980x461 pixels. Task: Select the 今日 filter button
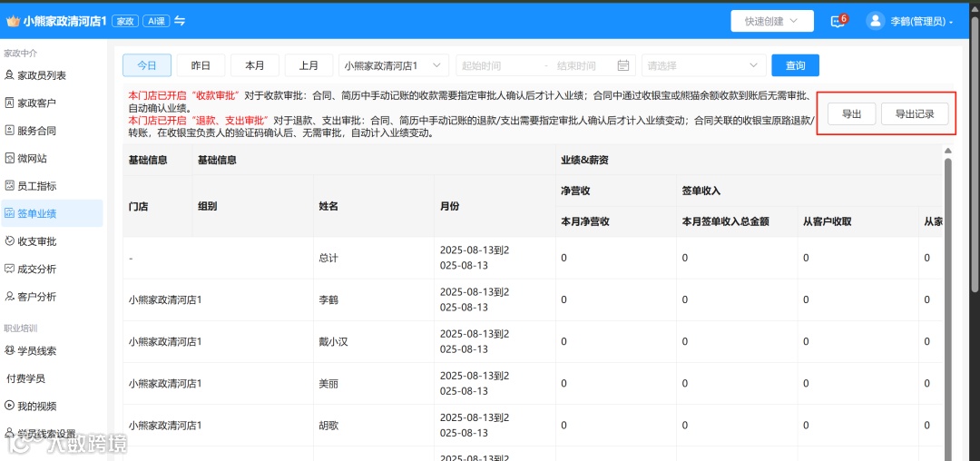click(x=147, y=65)
